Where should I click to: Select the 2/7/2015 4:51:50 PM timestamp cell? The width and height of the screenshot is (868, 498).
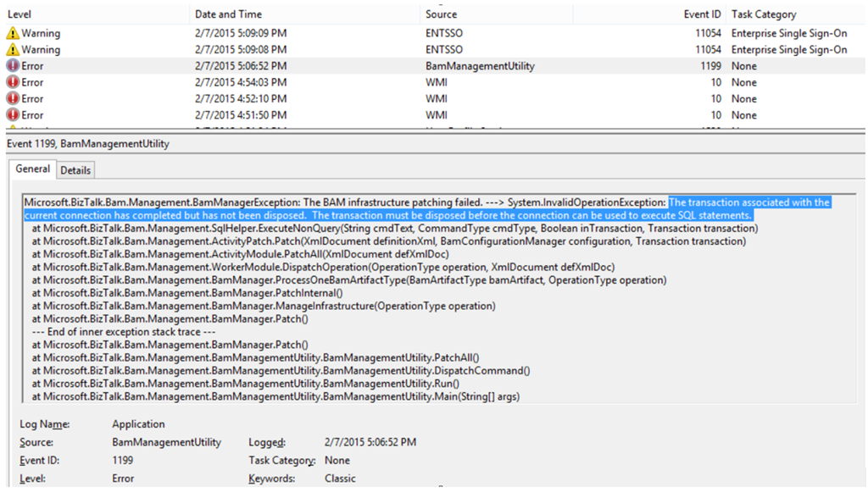pos(241,115)
